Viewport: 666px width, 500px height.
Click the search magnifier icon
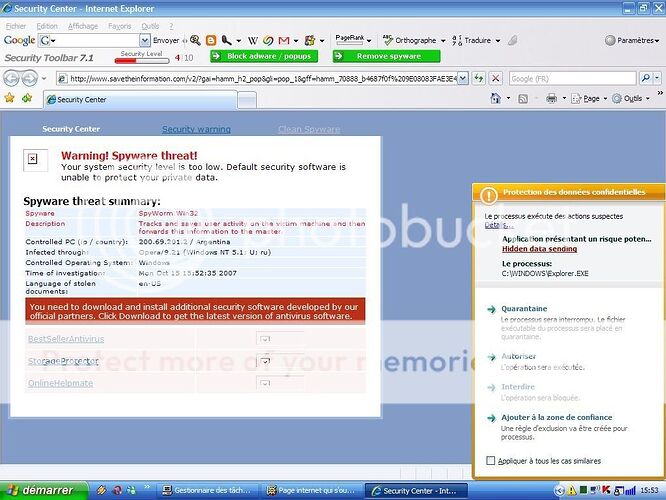click(x=646, y=77)
